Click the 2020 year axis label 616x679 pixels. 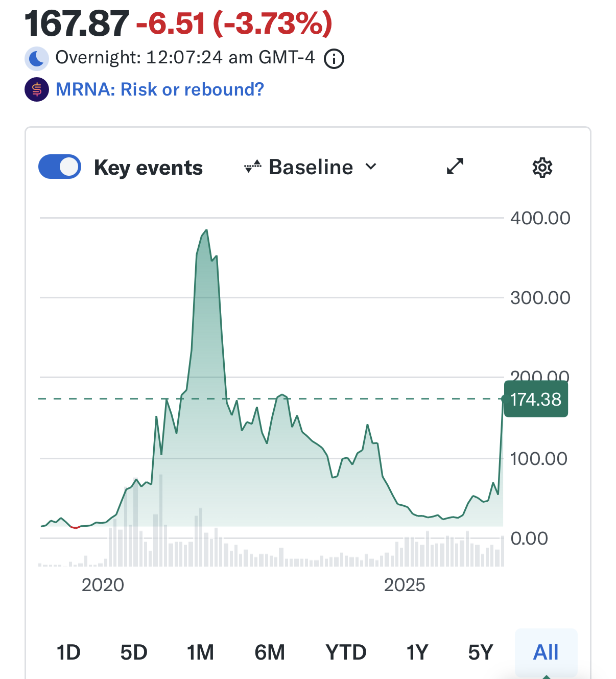click(x=103, y=585)
